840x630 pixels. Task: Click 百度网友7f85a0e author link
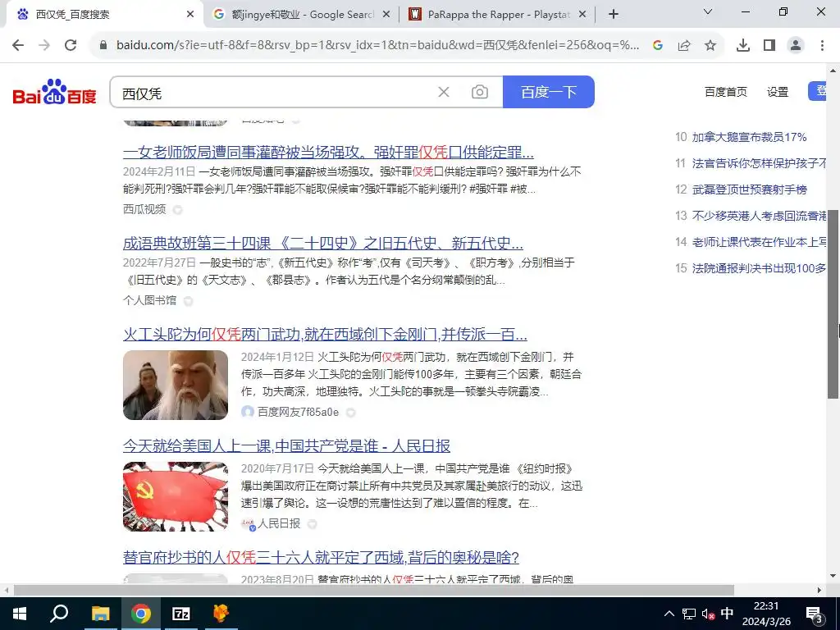click(x=298, y=412)
